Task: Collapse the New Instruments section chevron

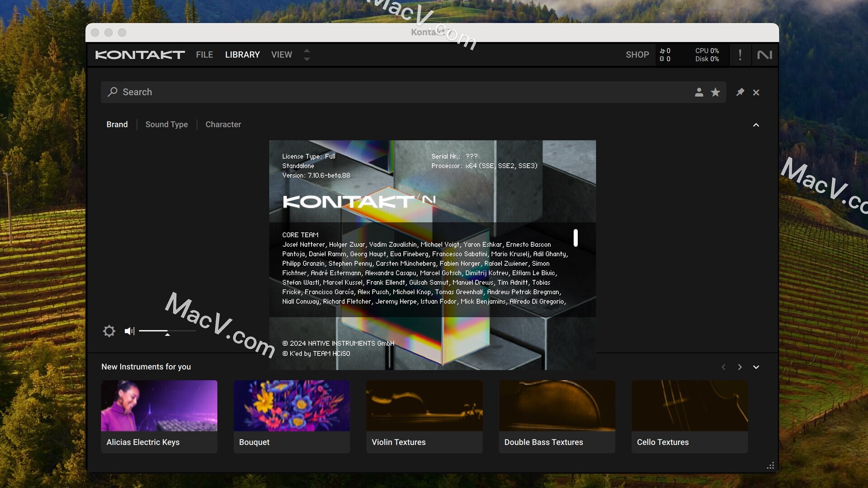Action: point(756,367)
